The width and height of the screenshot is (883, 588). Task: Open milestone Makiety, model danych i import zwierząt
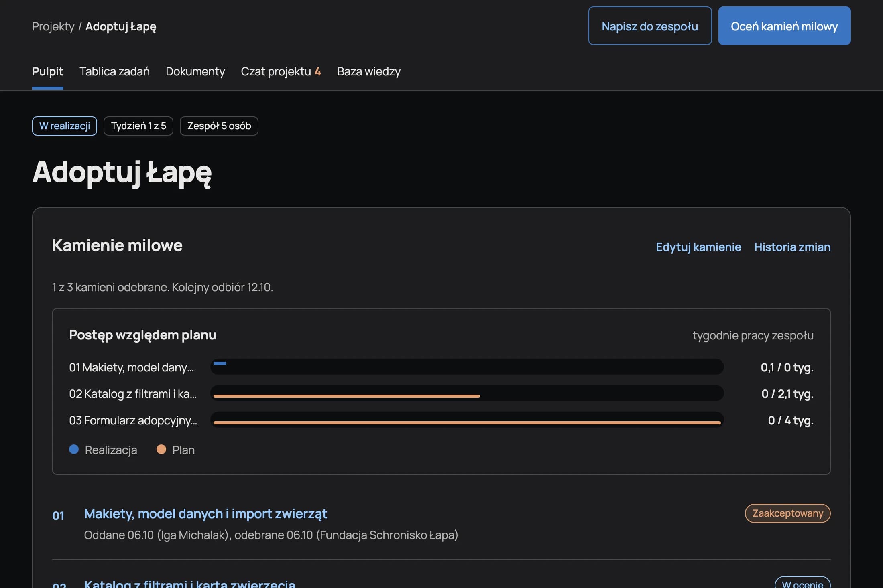(205, 514)
